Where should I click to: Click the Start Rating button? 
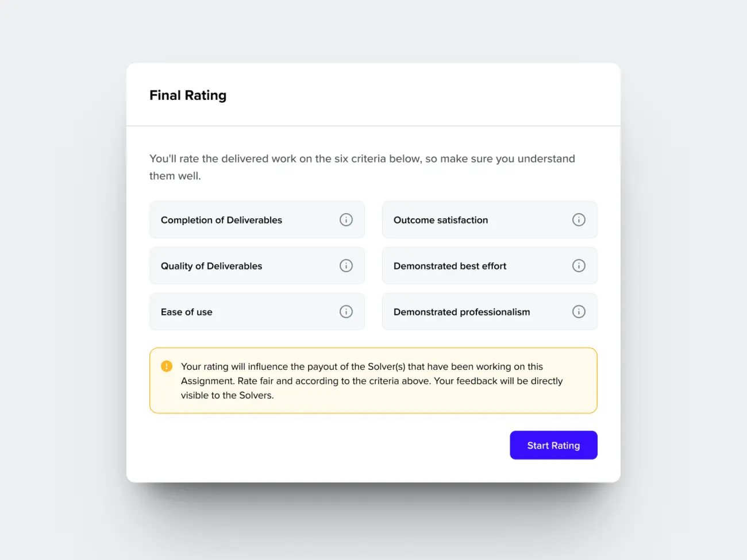click(553, 445)
